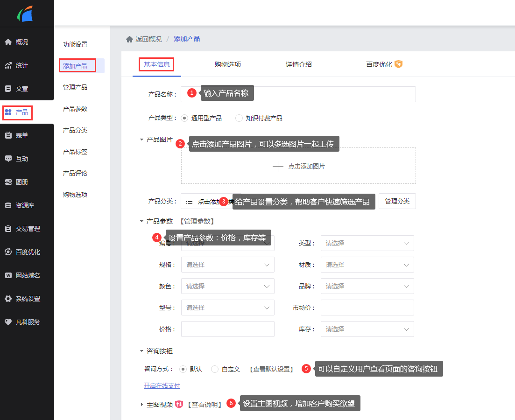Click the home icon beside 概况
The image size is (515, 420).
8,42
